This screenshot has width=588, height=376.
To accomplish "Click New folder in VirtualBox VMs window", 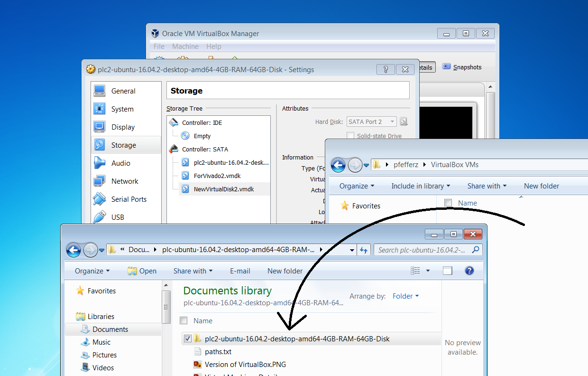I will pyautogui.click(x=542, y=186).
